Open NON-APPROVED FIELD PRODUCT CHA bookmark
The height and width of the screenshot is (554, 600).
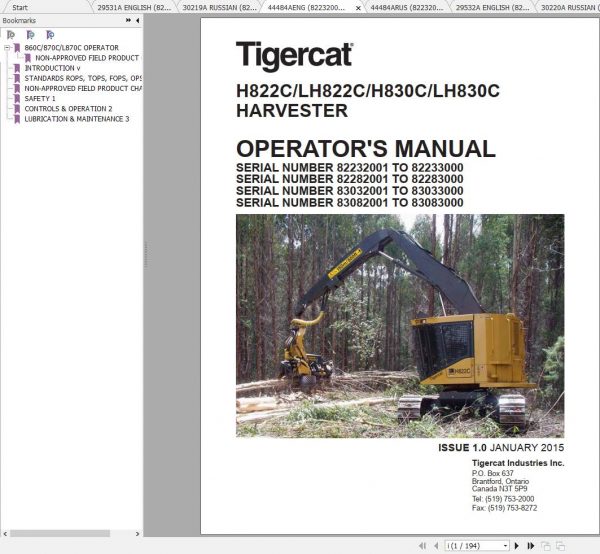(83, 88)
